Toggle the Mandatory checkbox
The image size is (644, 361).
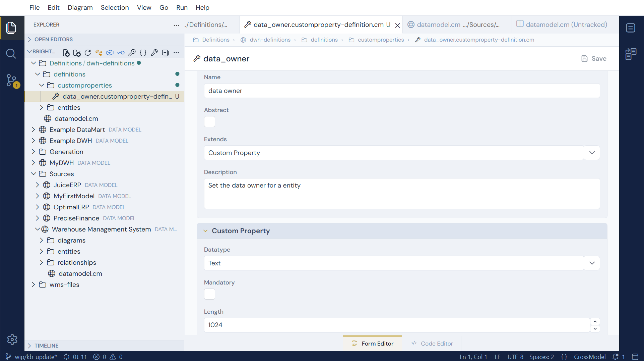tap(209, 294)
